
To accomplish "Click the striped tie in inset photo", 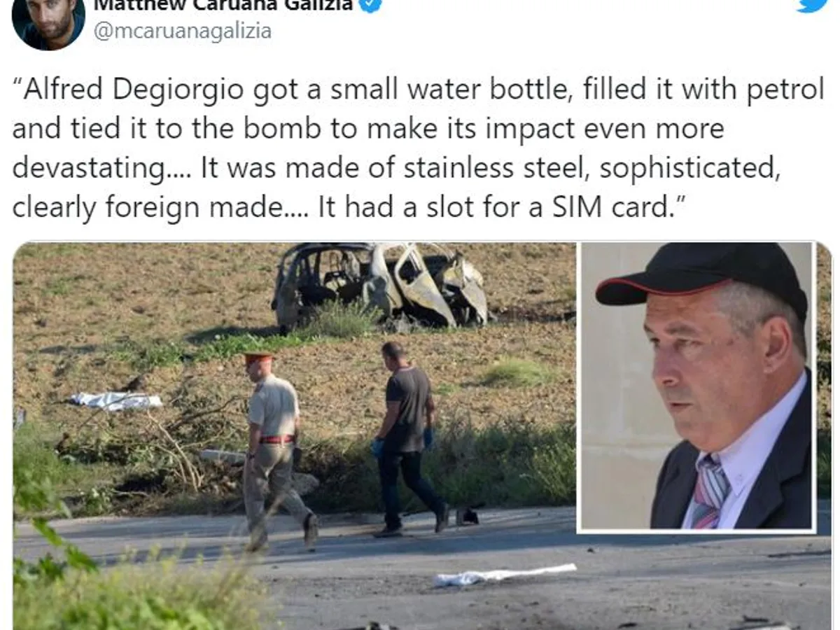I will [x=710, y=491].
